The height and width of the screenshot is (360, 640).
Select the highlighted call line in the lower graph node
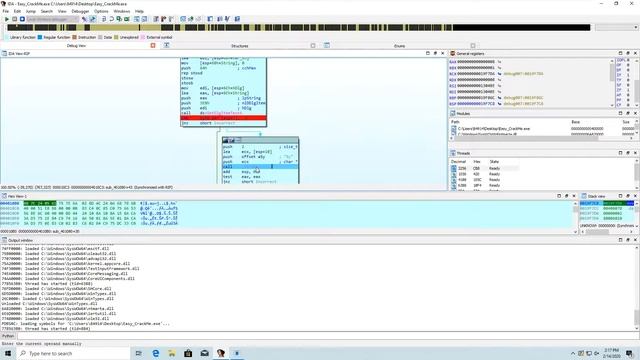pyautogui.click(x=260, y=167)
